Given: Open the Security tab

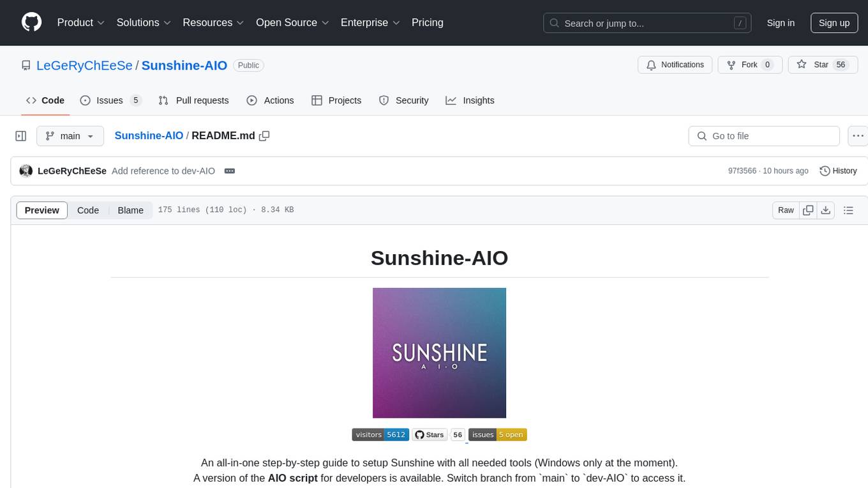Looking at the screenshot, I should click(404, 100).
